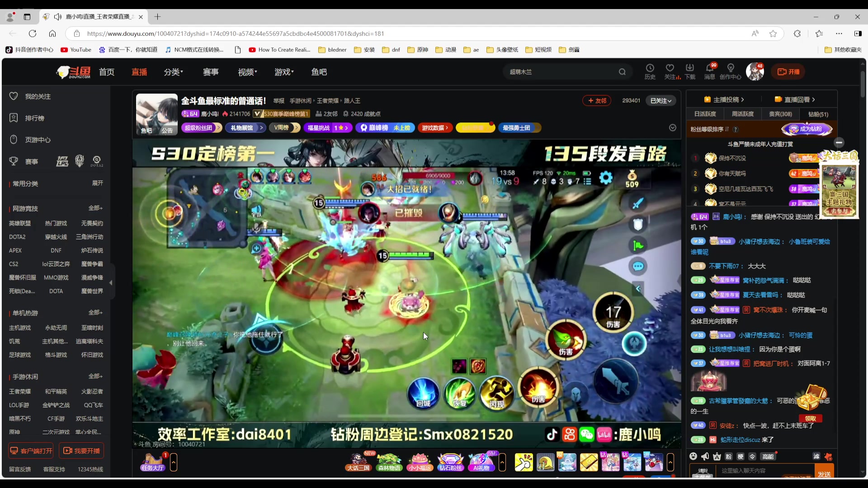Collapse the left sidebar arrow handle
Image resolution: width=868 pixels, height=488 pixels.
(111, 282)
